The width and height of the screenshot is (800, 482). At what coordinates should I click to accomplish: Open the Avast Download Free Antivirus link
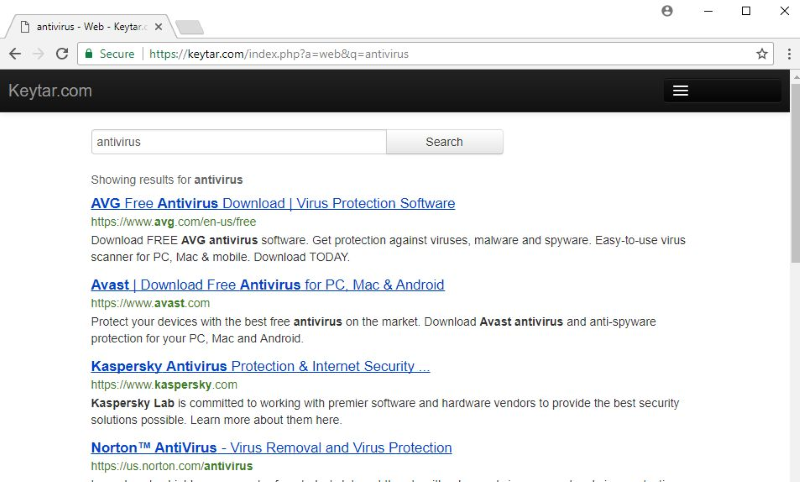pos(267,285)
